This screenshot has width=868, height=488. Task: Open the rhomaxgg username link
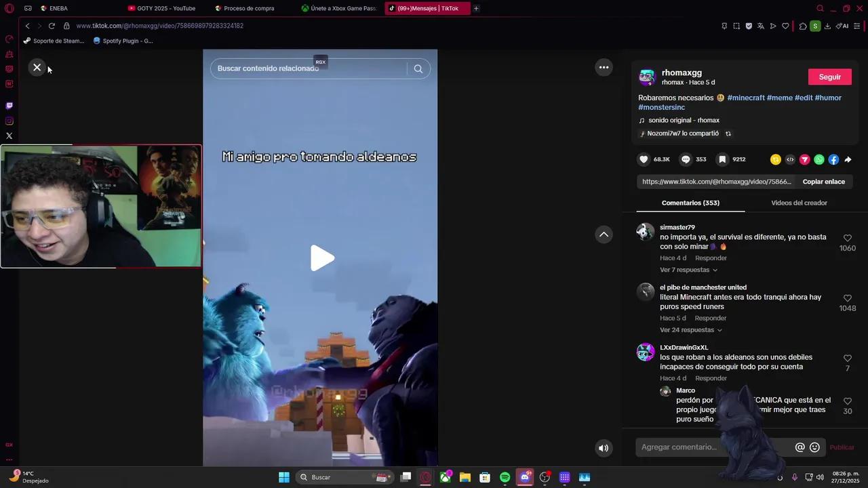[682, 73]
